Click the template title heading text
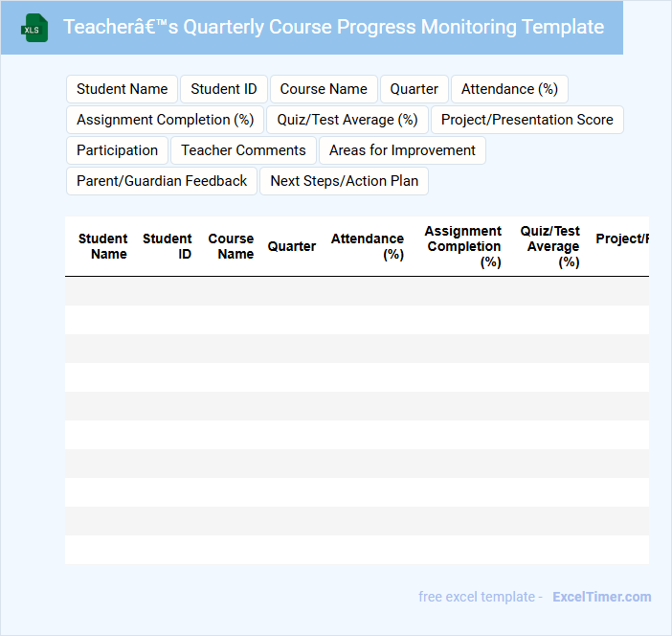The width and height of the screenshot is (672, 636). coord(333,27)
